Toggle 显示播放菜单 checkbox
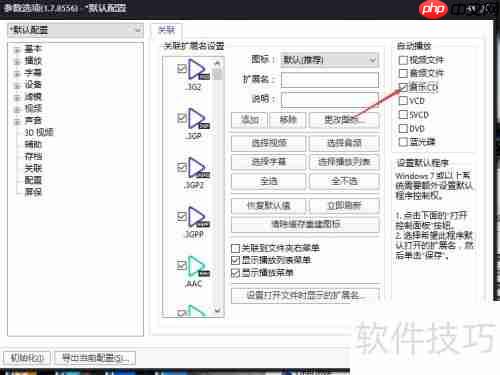The image size is (500, 375). pyautogui.click(x=235, y=273)
